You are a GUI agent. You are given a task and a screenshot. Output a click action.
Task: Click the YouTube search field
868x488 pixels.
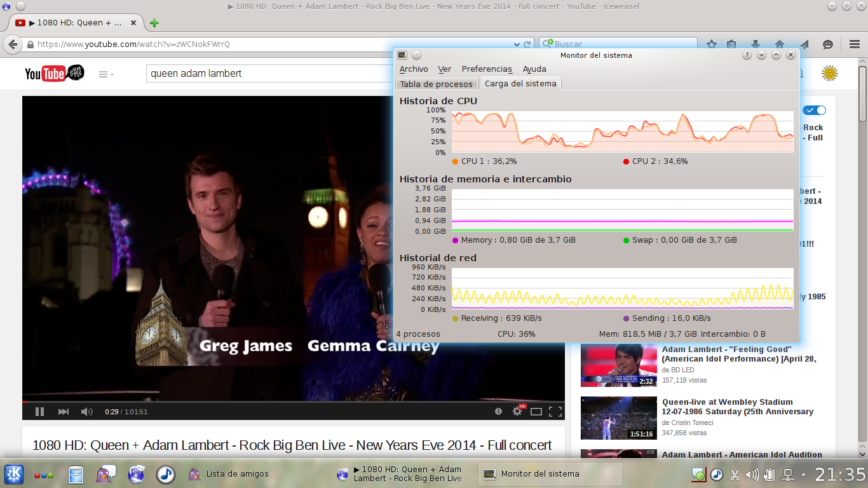pyautogui.click(x=269, y=73)
